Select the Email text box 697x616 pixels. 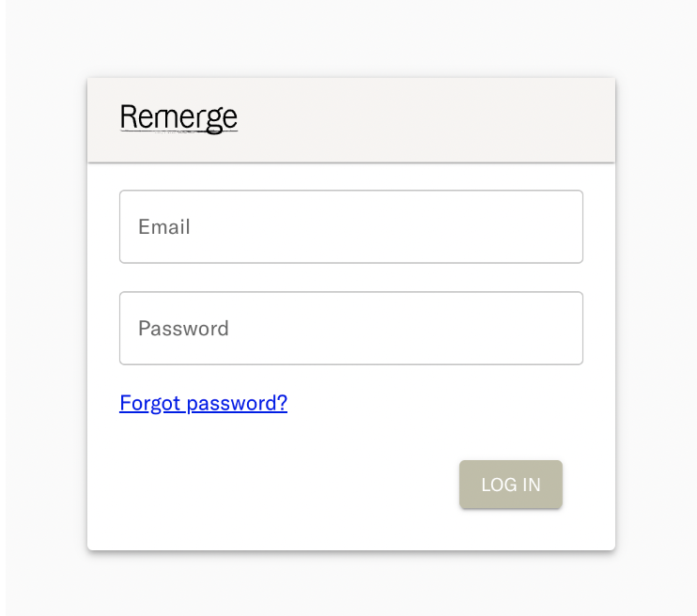(x=350, y=227)
